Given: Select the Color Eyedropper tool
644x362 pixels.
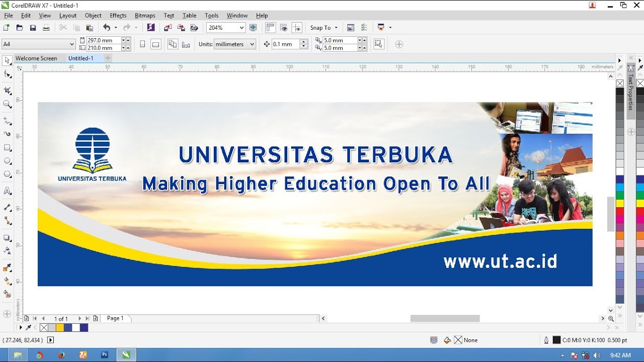Looking at the screenshot, I should pyautogui.click(x=7, y=267).
